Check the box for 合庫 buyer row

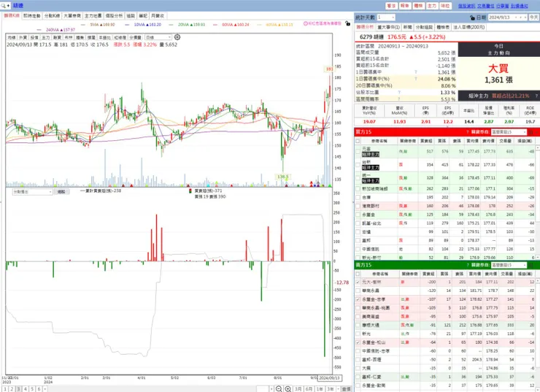click(x=358, y=197)
